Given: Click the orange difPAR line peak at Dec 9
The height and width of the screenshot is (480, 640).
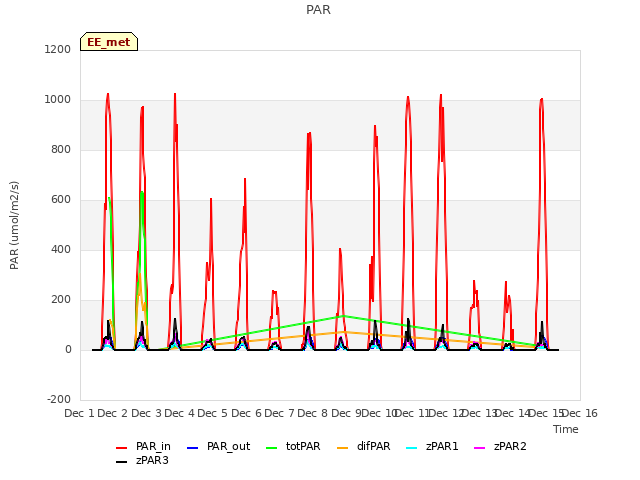Looking at the screenshot, I should (x=344, y=332).
